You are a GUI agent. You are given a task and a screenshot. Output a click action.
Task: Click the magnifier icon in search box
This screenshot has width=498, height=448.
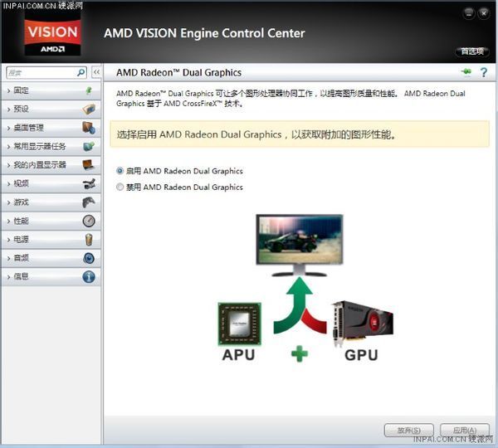click(81, 73)
